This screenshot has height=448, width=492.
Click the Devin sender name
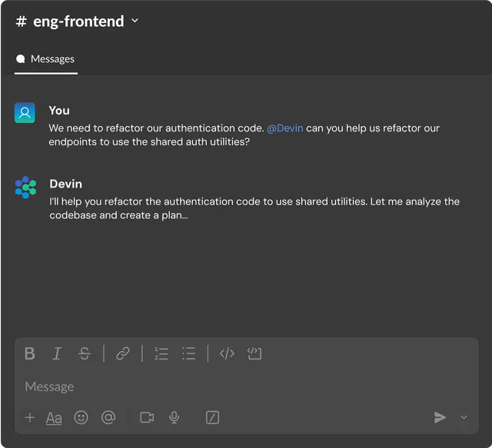pyautogui.click(x=66, y=184)
